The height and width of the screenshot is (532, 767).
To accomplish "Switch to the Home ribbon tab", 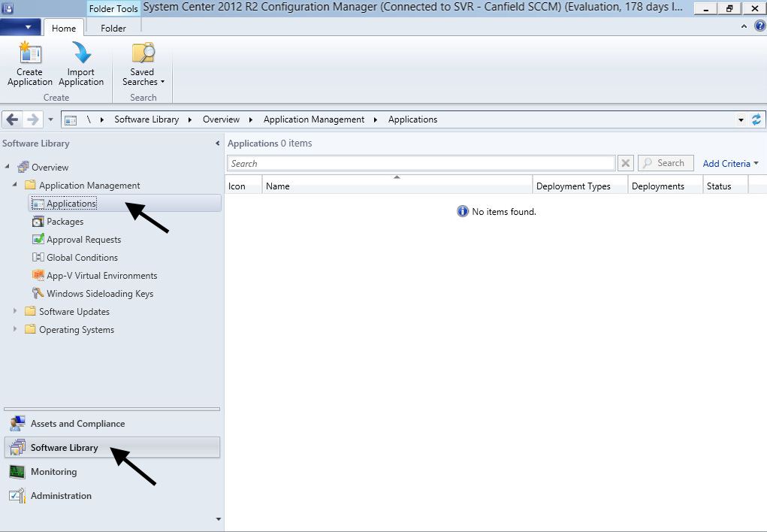I will 64,28.
